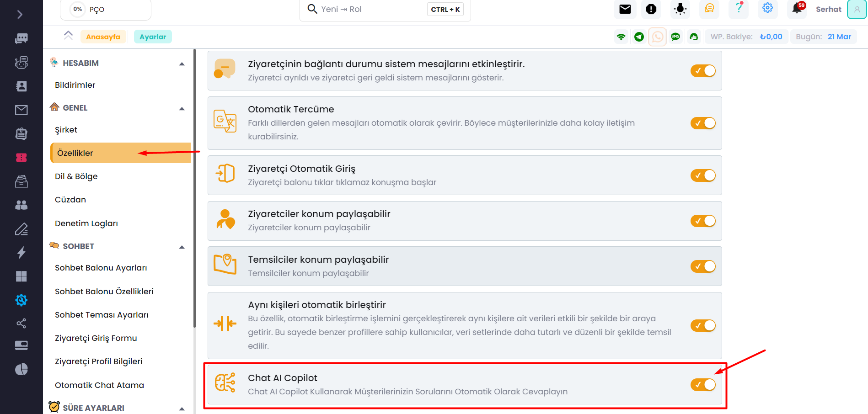
Task: Open the grid dashboard icon in the sidebar
Action: (x=21, y=276)
